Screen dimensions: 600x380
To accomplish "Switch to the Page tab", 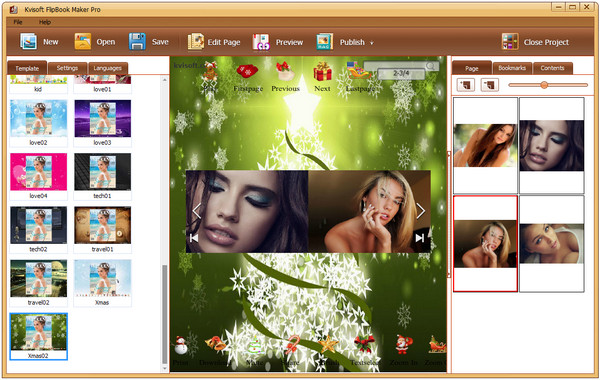I will point(471,68).
